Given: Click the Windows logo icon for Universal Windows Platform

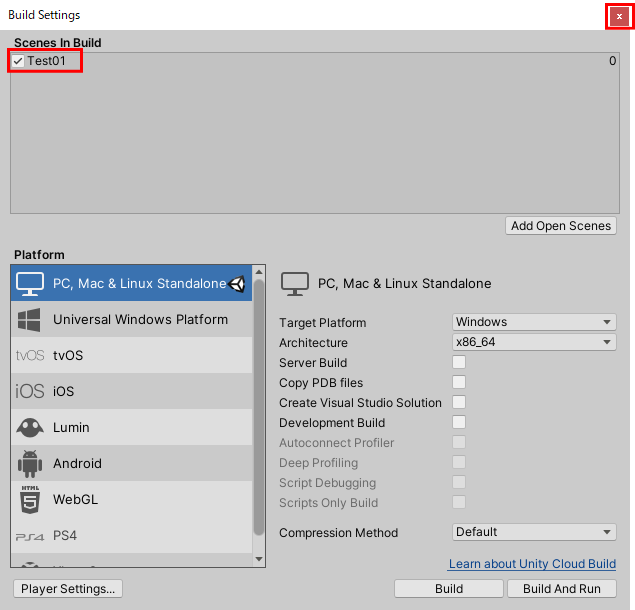Looking at the screenshot, I should point(29,320).
